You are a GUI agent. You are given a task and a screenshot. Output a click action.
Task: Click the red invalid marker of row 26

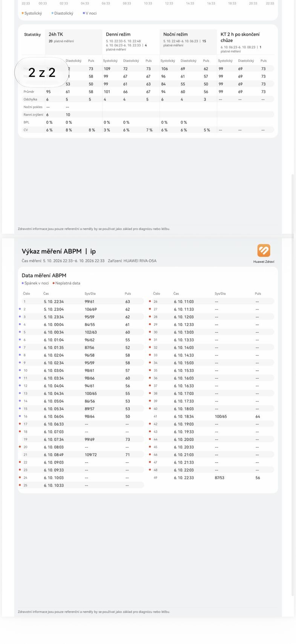point(150,301)
